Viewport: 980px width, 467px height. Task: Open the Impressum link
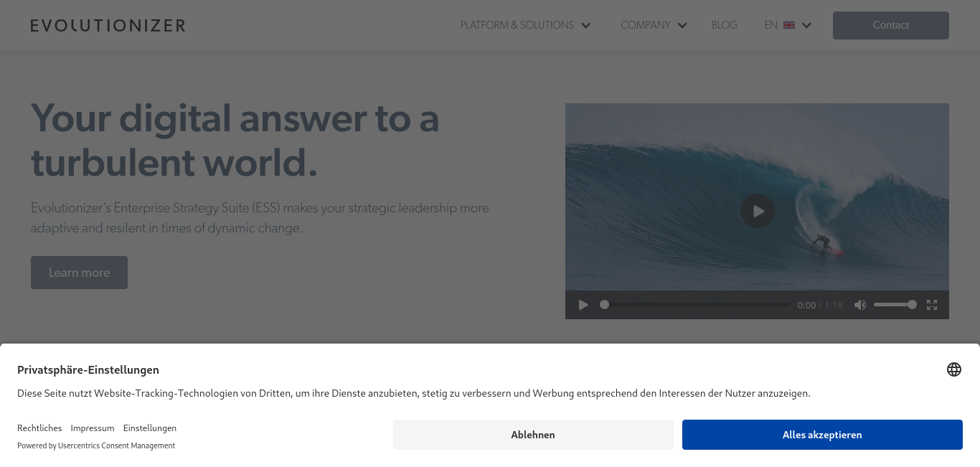pos(93,428)
